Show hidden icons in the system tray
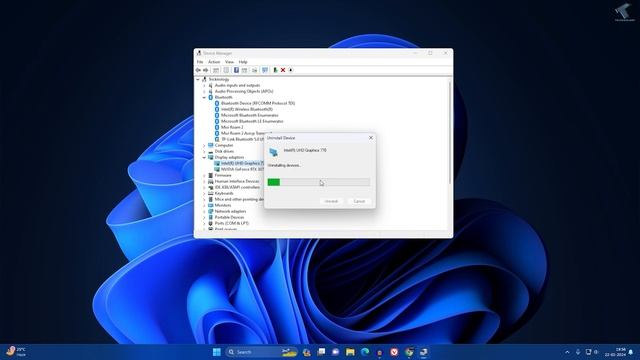This screenshot has width=640, height=360. click(567, 352)
